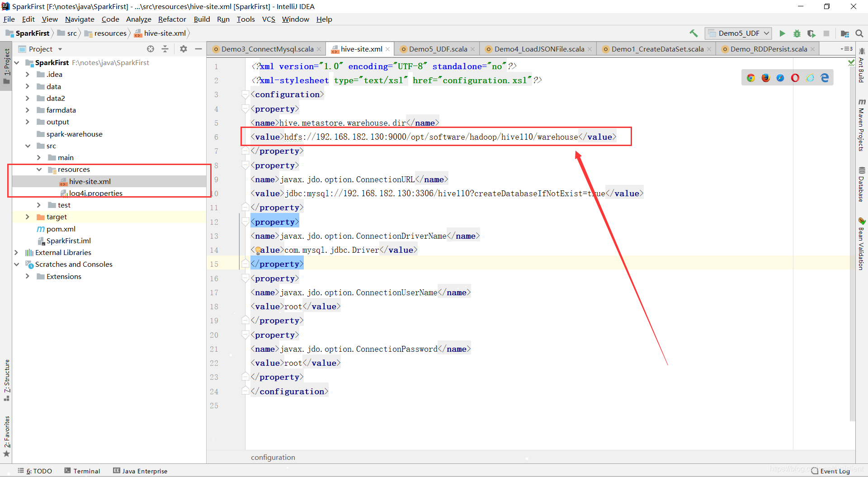This screenshot has width=868, height=477.
Task: Close the Demo5_UDF.scala tab
Action: coord(473,49)
